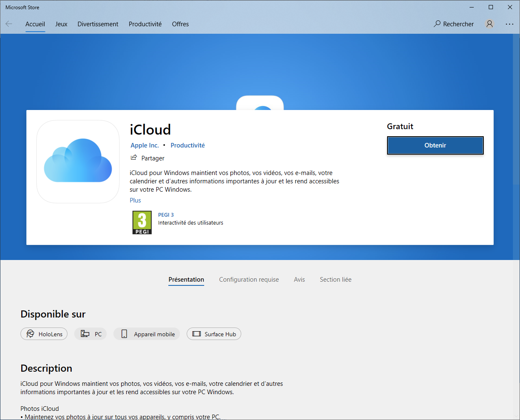Open the Divertissement tab
520x420 pixels.
[98, 24]
